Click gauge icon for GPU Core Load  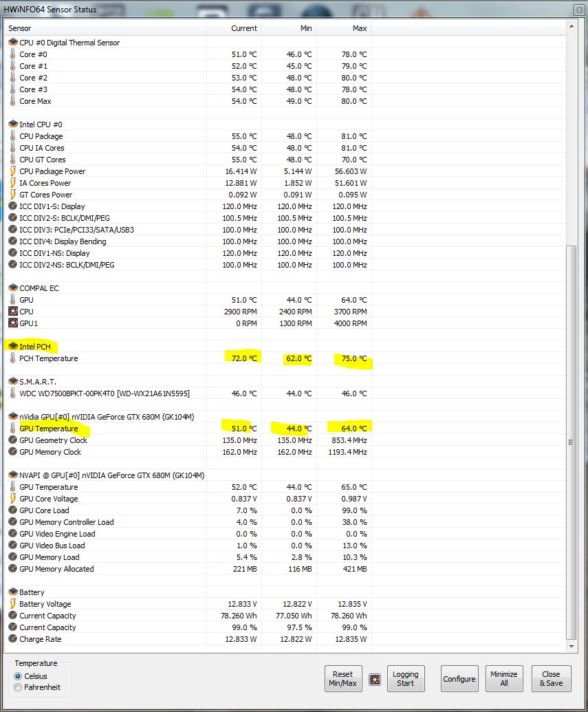[x=12, y=510]
